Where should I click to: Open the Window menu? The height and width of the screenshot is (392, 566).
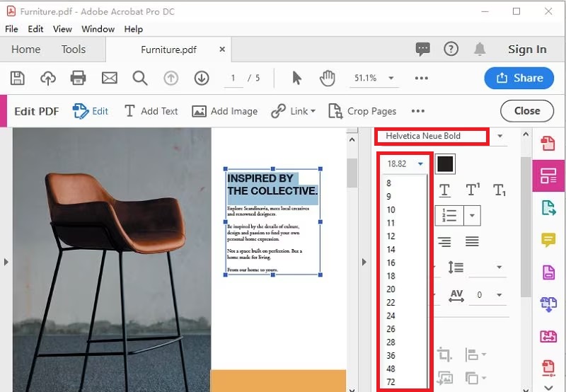(x=98, y=29)
